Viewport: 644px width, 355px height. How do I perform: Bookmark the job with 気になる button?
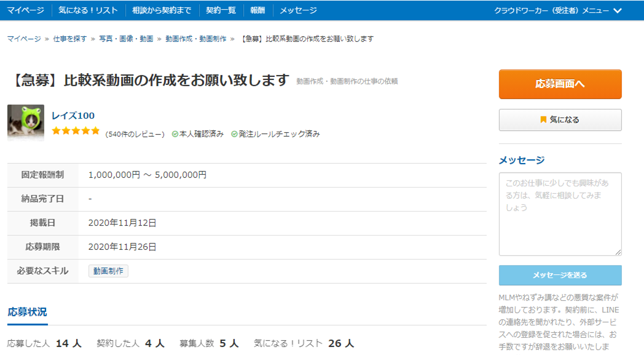click(x=560, y=120)
